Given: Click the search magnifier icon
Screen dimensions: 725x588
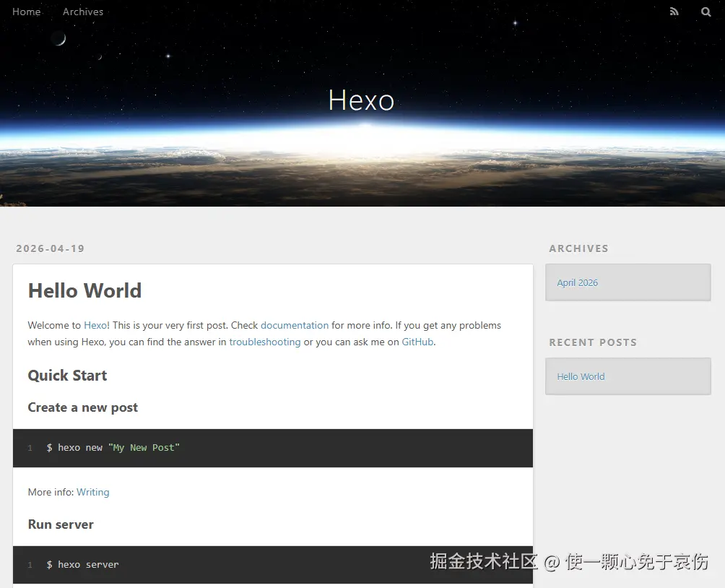Looking at the screenshot, I should (x=706, y=12).
